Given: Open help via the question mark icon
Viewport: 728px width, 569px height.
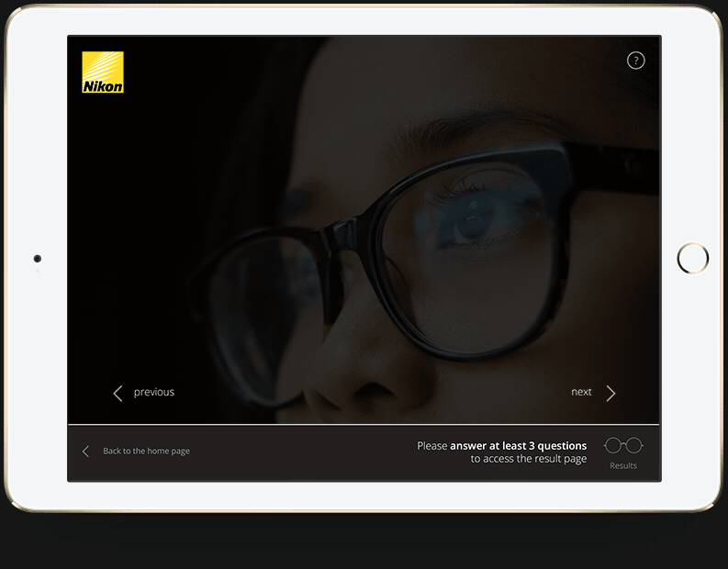Looking at the screenshot, I should 635,61.
